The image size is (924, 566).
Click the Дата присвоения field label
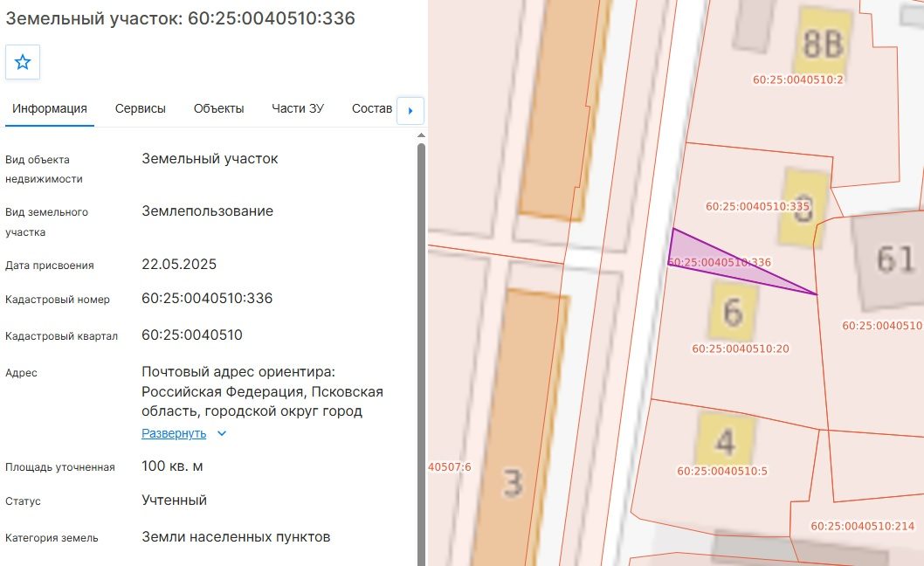(x=50, y=266)
